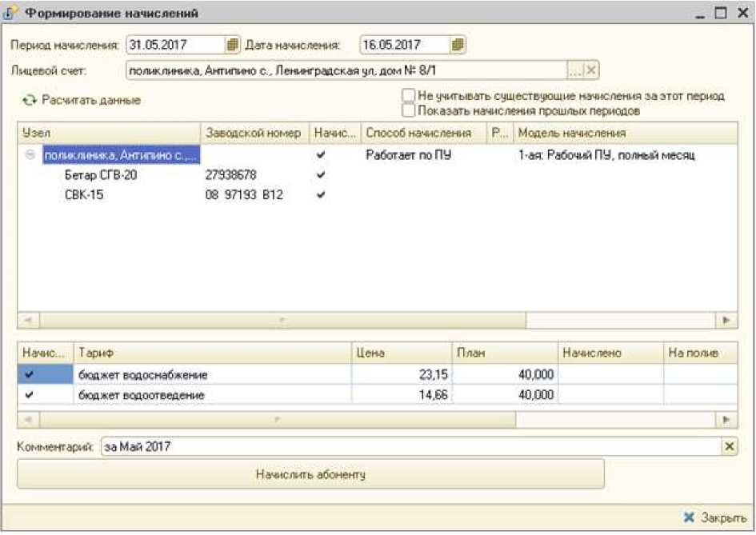Enable 'Не учитывать существующие начисления' checkbox
The height and width of the screenshot is (535, 756).
(x=410, y=96)
